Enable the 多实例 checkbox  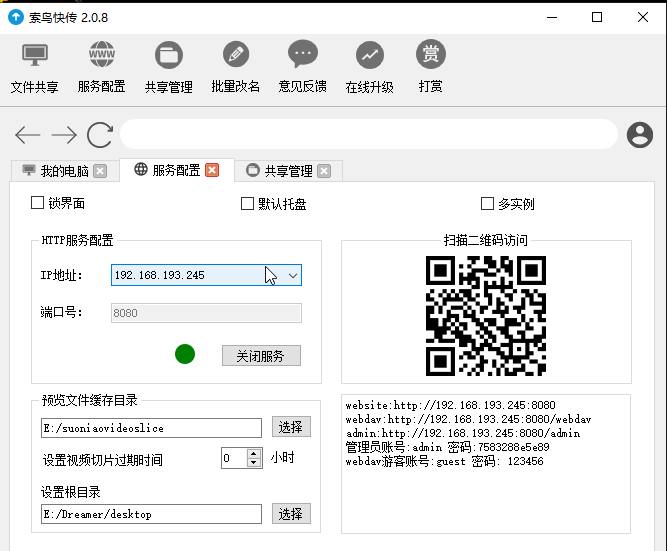click(x=487, y=203)
